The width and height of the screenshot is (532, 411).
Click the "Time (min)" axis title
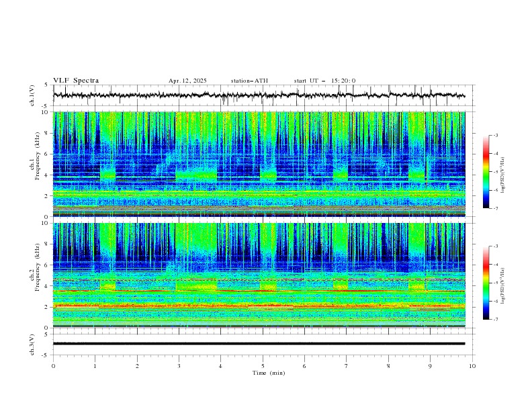pyautogui.click(x=269, y=373)
